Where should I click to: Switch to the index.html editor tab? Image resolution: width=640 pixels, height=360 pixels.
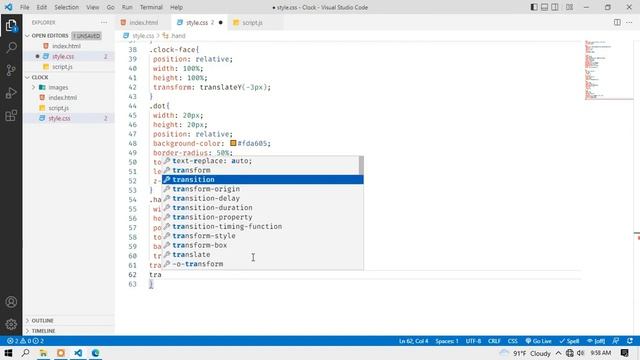(x=144, y=22)
